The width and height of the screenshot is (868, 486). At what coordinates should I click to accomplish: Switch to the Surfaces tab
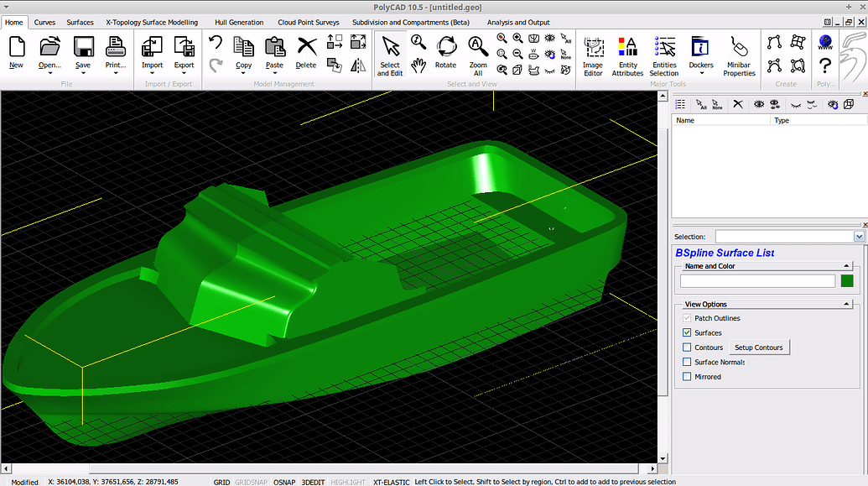(x=80, y=22)
